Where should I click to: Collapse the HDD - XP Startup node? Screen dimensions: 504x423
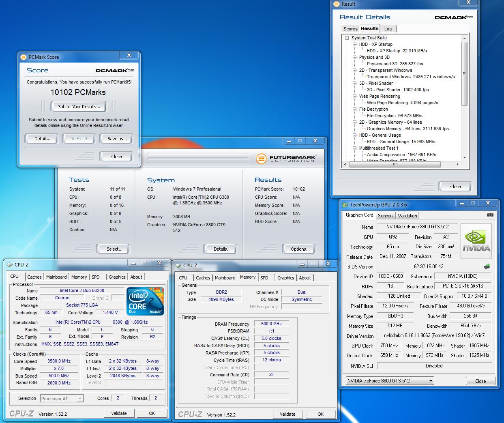click(x=354, y=44)
